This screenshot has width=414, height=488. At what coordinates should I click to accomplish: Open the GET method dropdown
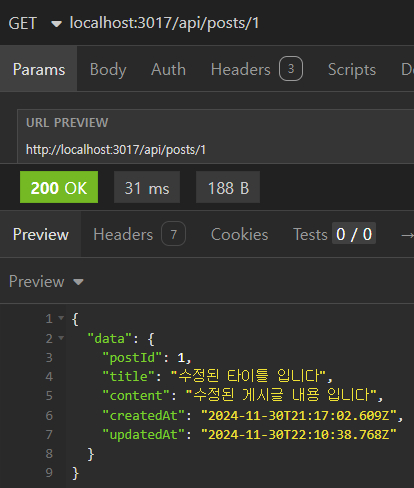pos(35,23)
